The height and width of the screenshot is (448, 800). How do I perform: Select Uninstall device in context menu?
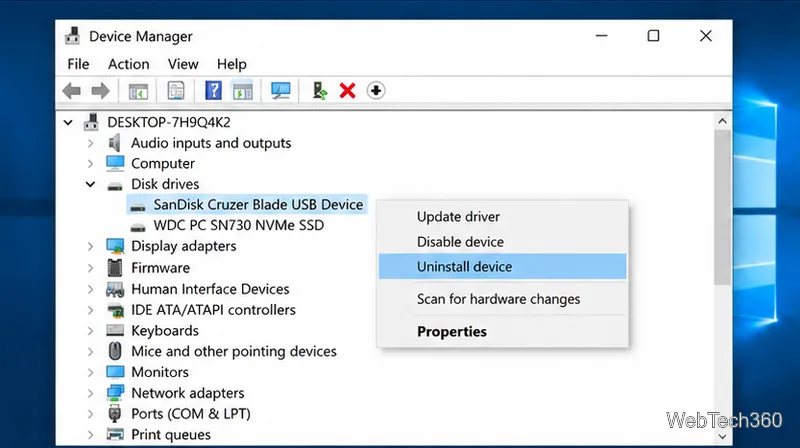coord(502,266)
